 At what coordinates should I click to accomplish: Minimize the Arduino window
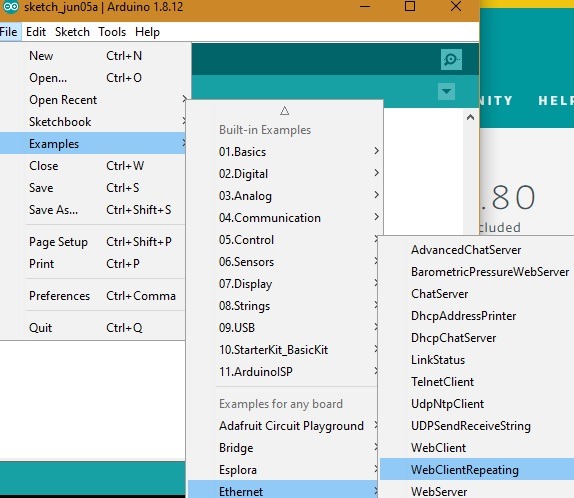click(x=365, y=6)
